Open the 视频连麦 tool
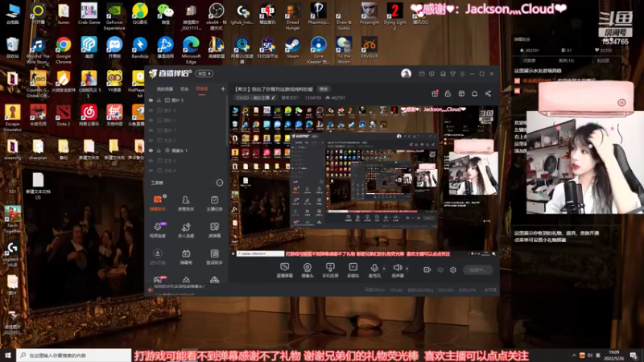This screenshot has height=362, width=644. 157,230
